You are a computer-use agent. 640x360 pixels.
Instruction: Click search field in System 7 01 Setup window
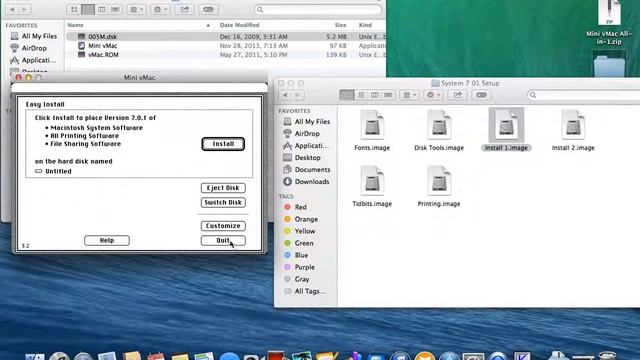click(584, 95)
